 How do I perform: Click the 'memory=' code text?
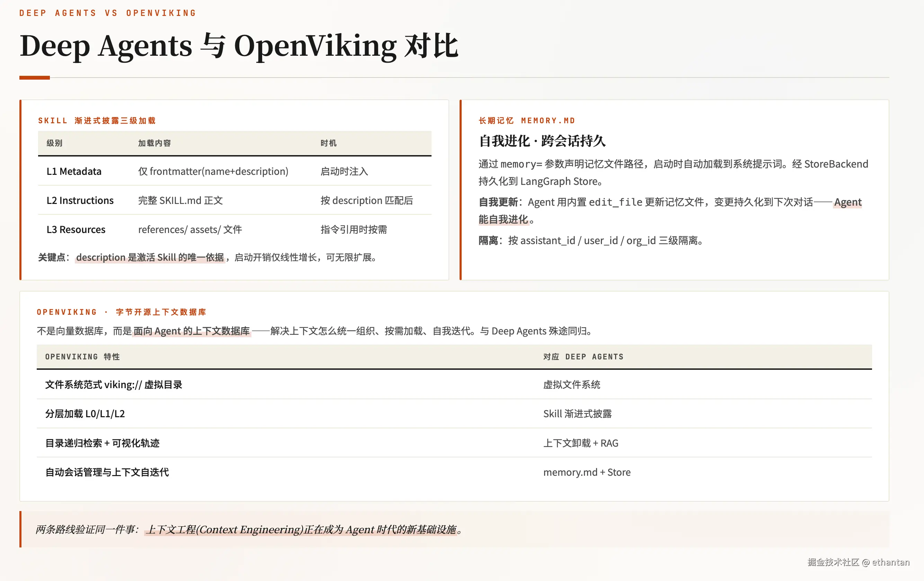click(521, 164)
